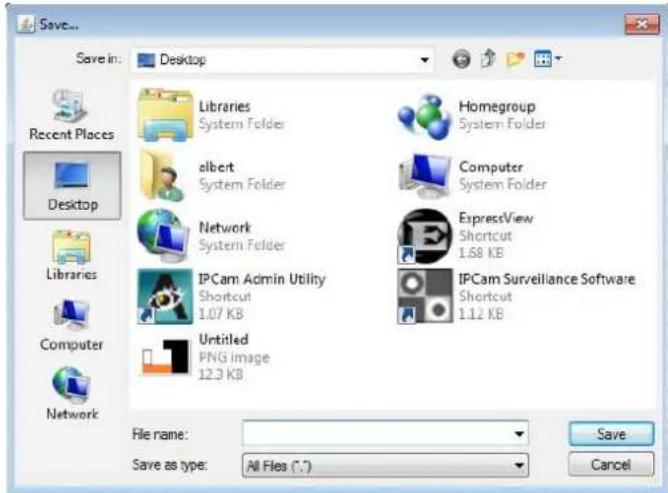Viewport: 668px width, 493px height.
Task: Expand the Save in Desktop dropdown
Action: click(424, 60)
